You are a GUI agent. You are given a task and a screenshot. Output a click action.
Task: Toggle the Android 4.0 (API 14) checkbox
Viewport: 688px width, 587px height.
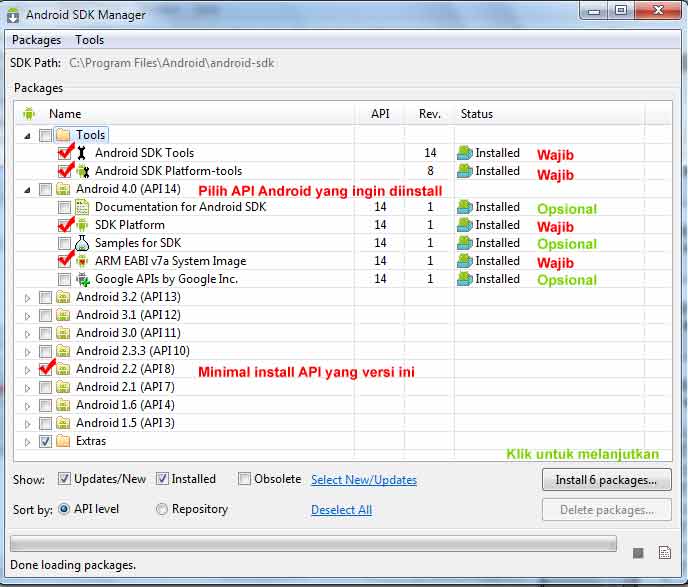[45, 189]
